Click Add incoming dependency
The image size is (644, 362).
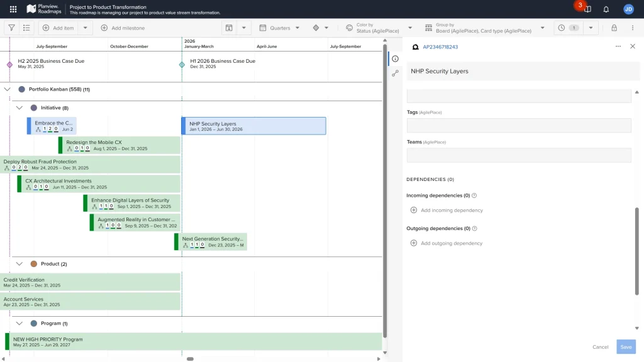[x=447, y=210]
